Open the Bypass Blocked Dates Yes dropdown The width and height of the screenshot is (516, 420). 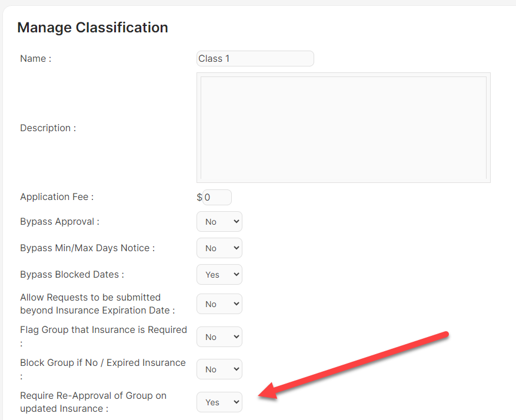tap(219, 275)
